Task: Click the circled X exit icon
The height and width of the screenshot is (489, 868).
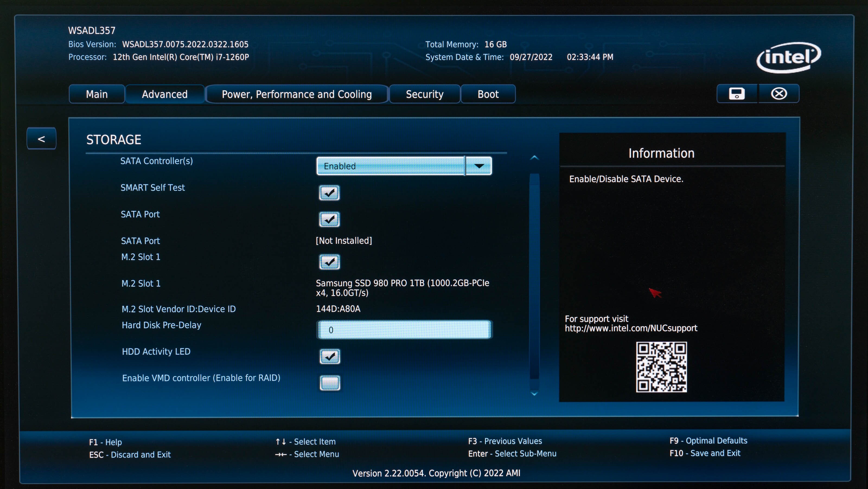Action: click(x=779, y=94)
